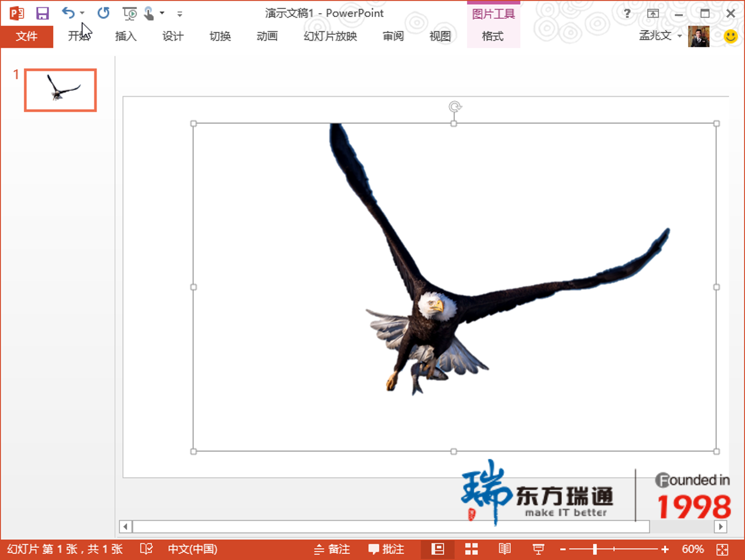Undo the last action
This screenshot has height=560, width=745.
tap(68, 13)
